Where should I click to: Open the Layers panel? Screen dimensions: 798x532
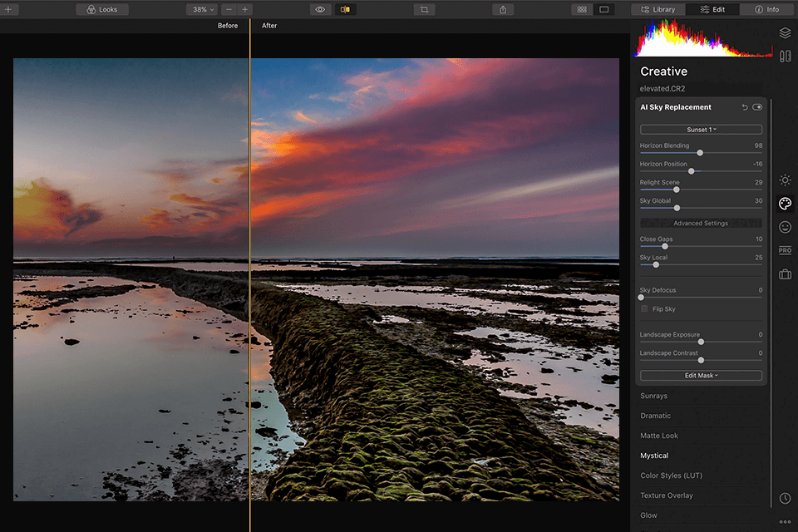click(785, 32)
